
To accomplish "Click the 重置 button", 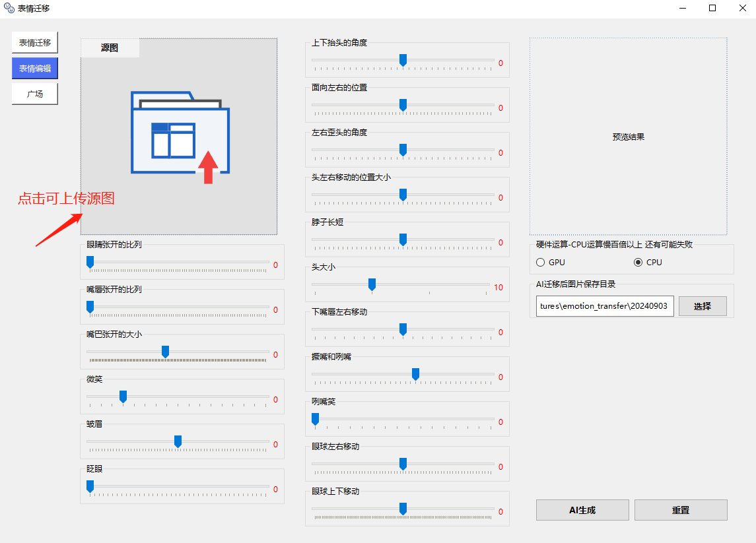I will [x=681, y=510].
